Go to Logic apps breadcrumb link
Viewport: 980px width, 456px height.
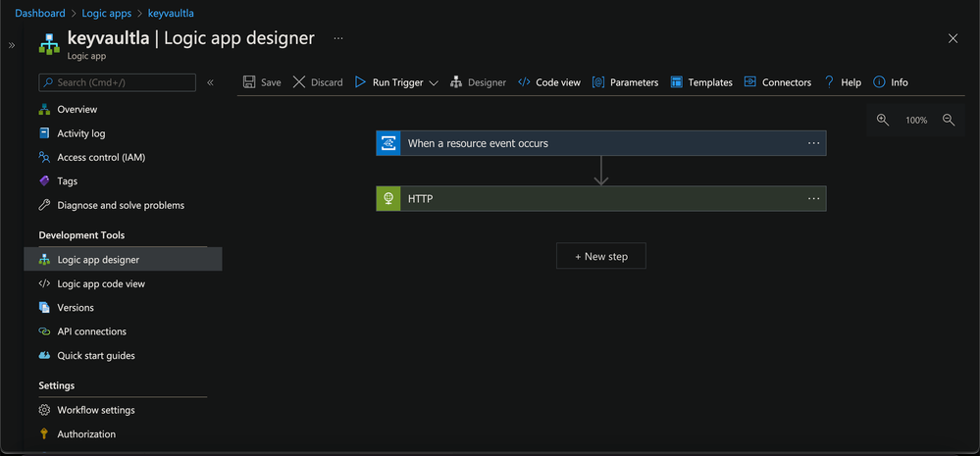[107, 13]
